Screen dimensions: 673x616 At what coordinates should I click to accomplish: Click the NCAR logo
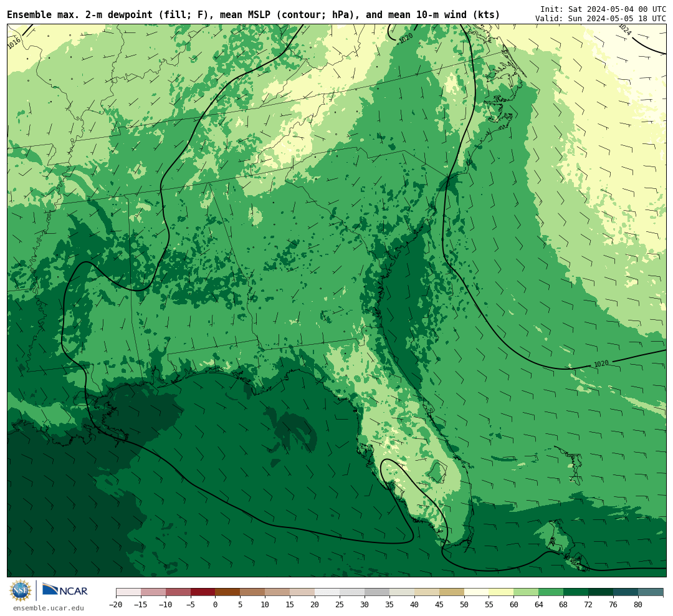(65, 590)
